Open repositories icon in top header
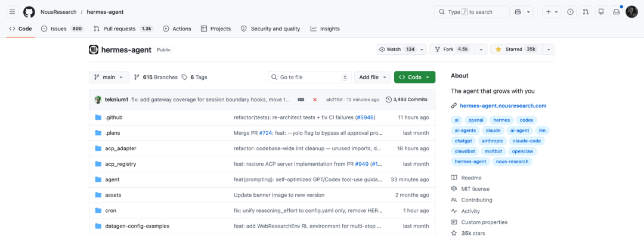 pyautogui.click(x=601, y=12)
